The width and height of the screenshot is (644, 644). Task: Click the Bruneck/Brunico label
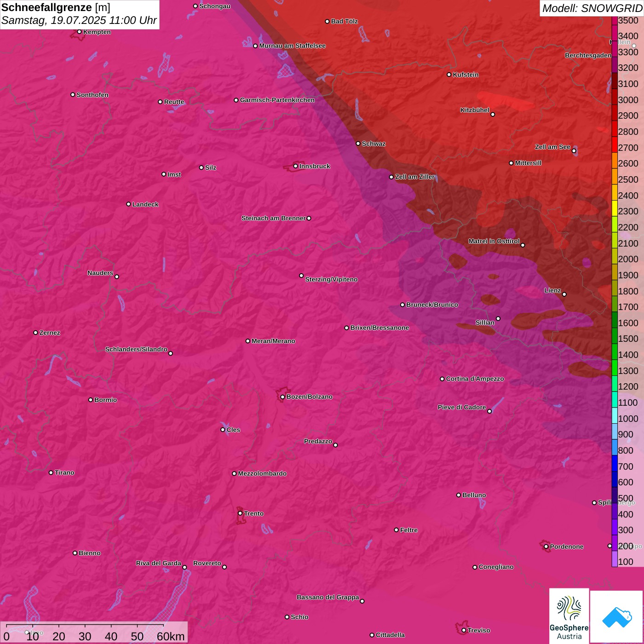click(x=432, y=305)
